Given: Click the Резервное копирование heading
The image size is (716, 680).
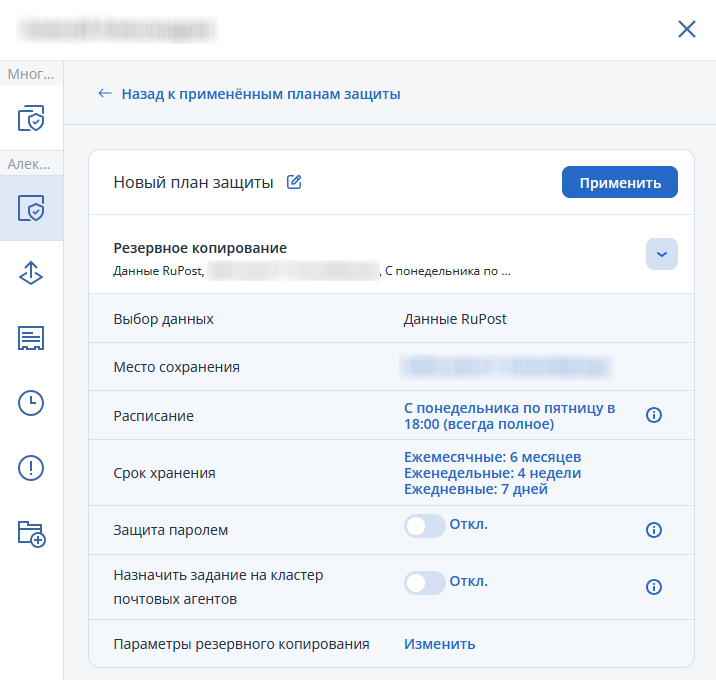Looking at the screenshot, I should pyautogui.click(x=200, y=248).
